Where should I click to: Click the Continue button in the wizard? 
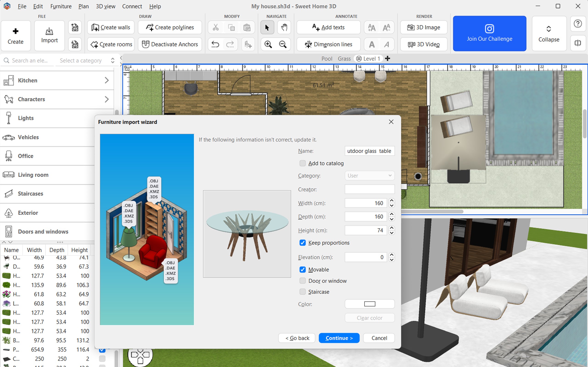point(339,338)
